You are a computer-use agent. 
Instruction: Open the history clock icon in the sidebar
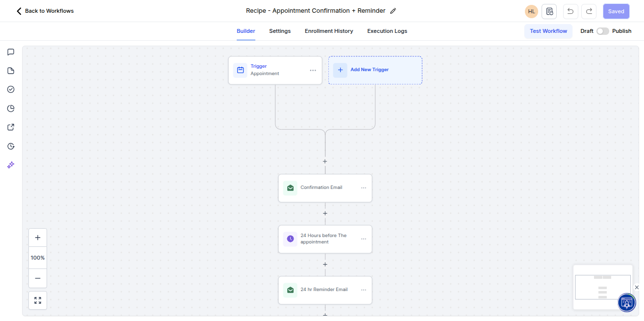coord(11,146)
